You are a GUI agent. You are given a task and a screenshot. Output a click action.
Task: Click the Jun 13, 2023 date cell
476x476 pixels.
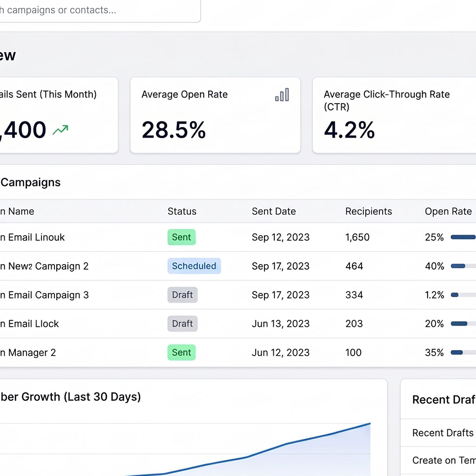click(x=280, y=324)
